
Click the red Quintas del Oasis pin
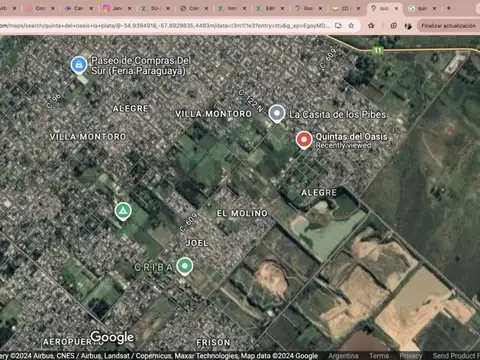click(304, 140)
